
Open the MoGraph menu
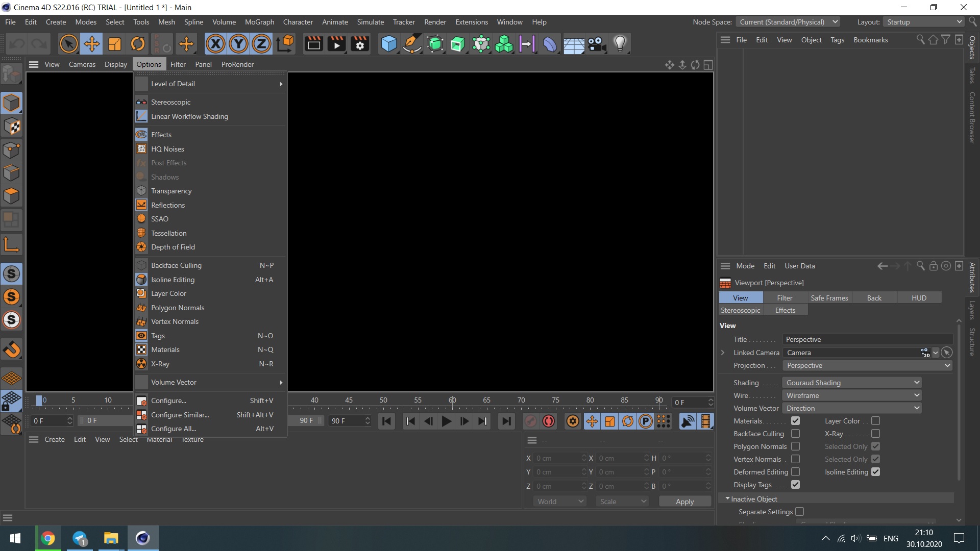pyautogui.click(x=259, y=22)
